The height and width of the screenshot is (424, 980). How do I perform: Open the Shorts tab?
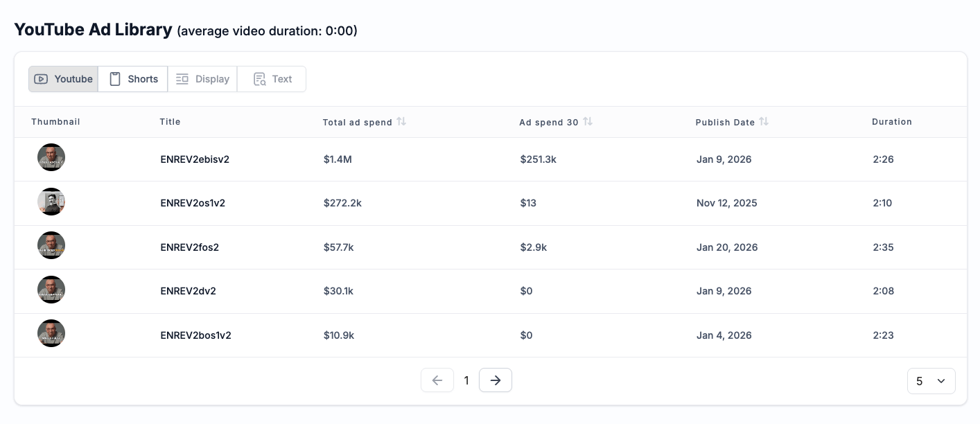(133, 79)
